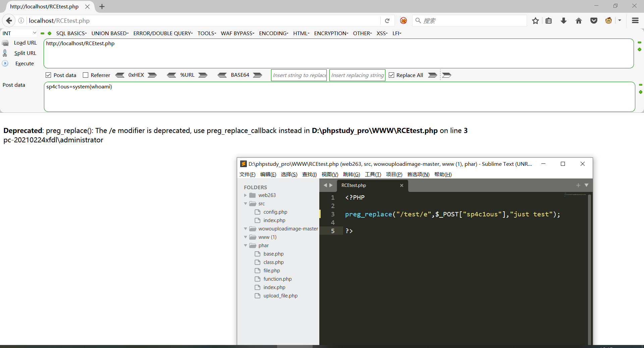Click the replace arrow after Replace All
This screenshot has height=348, width=644.
432,75
